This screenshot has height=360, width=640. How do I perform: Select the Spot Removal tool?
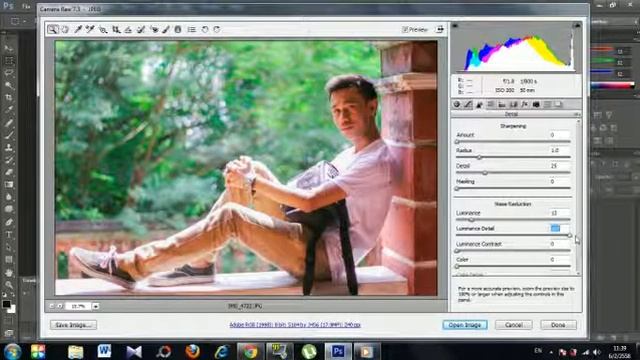(x=141, y=29)
